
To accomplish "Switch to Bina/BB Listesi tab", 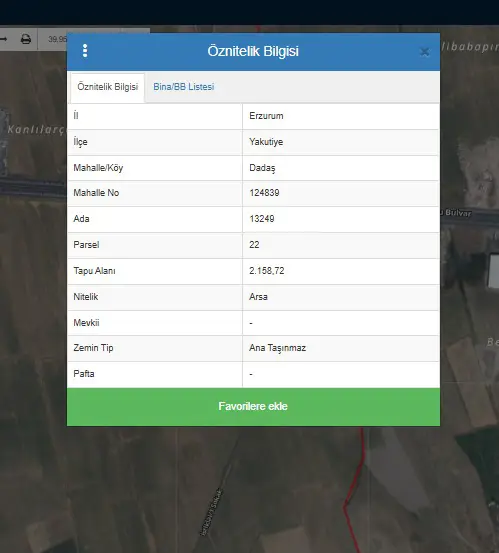I will point(183,87).
